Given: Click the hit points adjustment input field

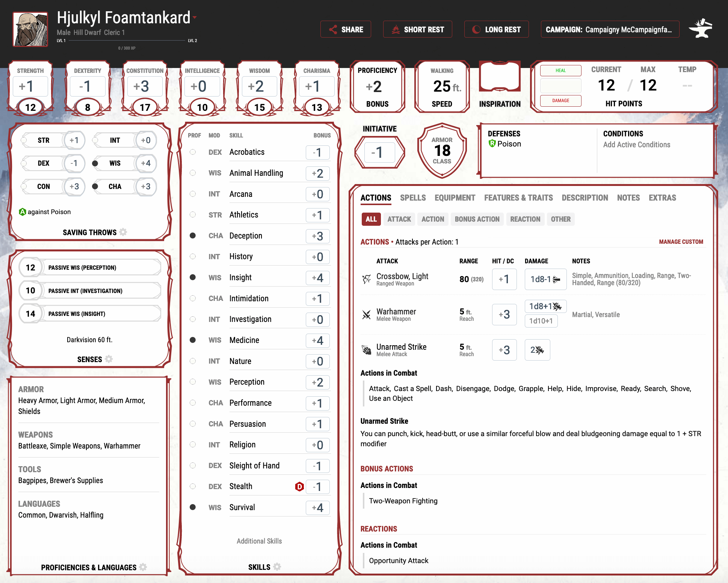Looking at the screenshot, I should point(560,86).
